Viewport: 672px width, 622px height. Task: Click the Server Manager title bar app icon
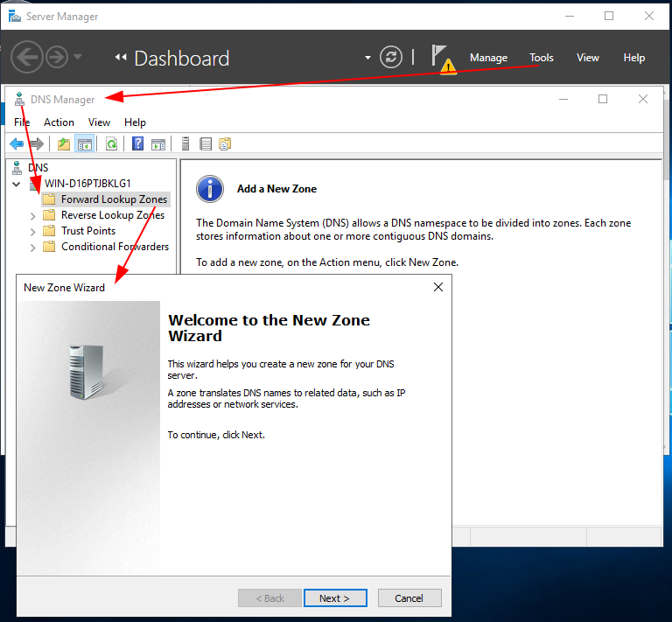click(x=15, y=17)
